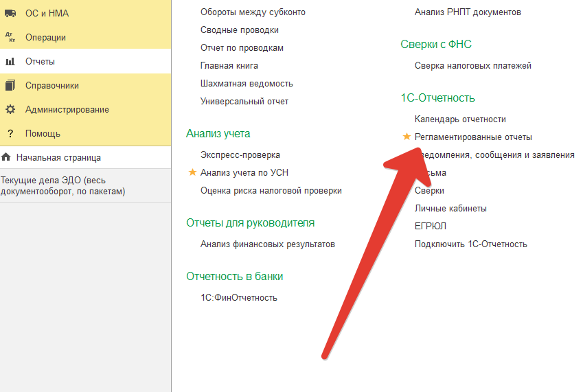
Task: Click the truck icon beside ОС и НМА
Action: [x=10, y=14]
